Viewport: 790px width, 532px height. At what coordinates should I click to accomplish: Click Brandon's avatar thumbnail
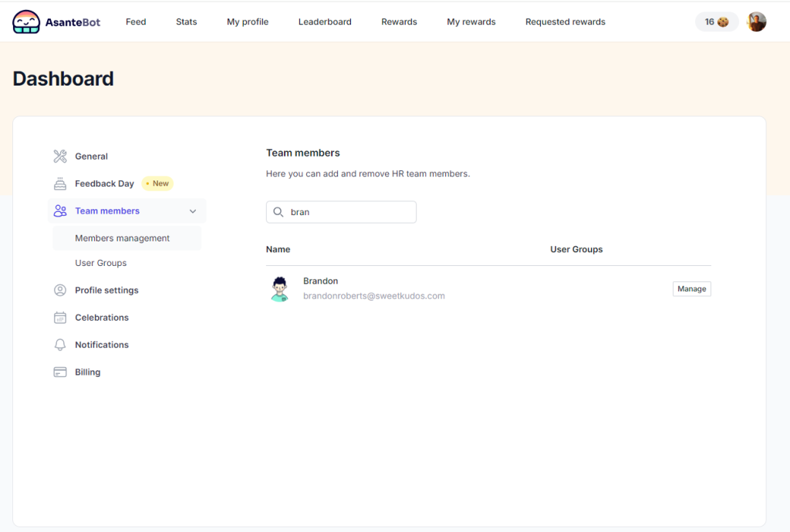tap(279, 288)
